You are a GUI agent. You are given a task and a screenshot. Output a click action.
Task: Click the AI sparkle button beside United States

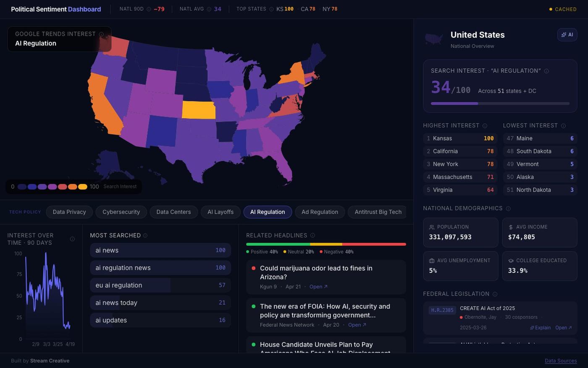click(567, 34)
